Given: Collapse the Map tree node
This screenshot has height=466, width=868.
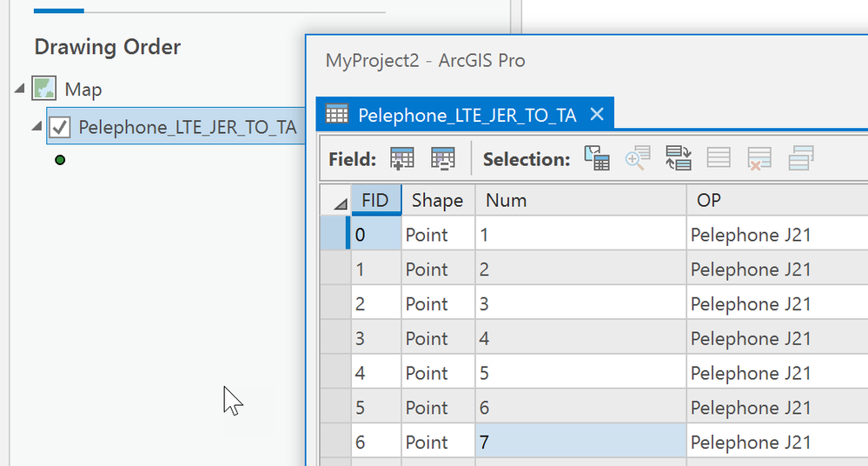Looking at the screenshot, I should 19,89.
